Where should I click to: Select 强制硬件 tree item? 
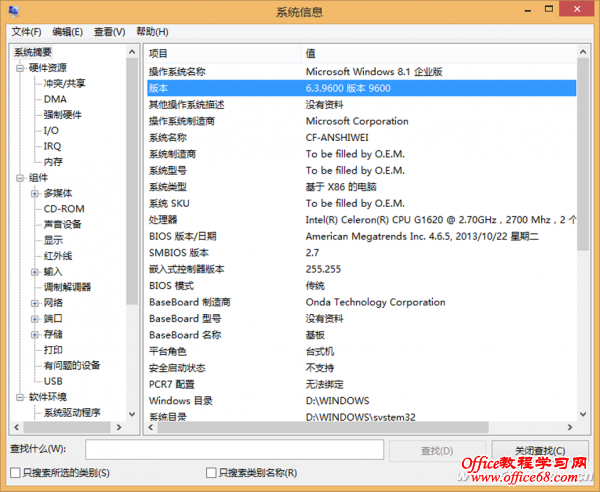click(x=62, y=115)
